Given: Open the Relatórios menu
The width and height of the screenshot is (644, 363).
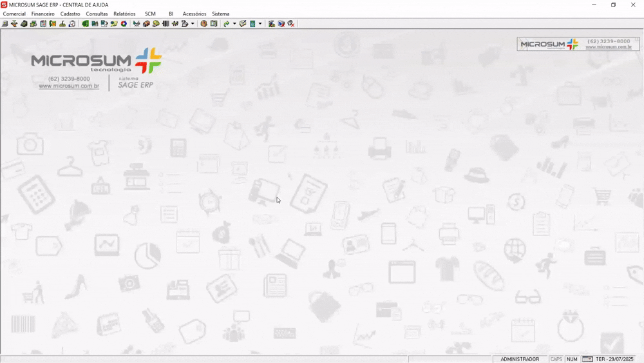Looking at the screenshot, I should (124, 14).
